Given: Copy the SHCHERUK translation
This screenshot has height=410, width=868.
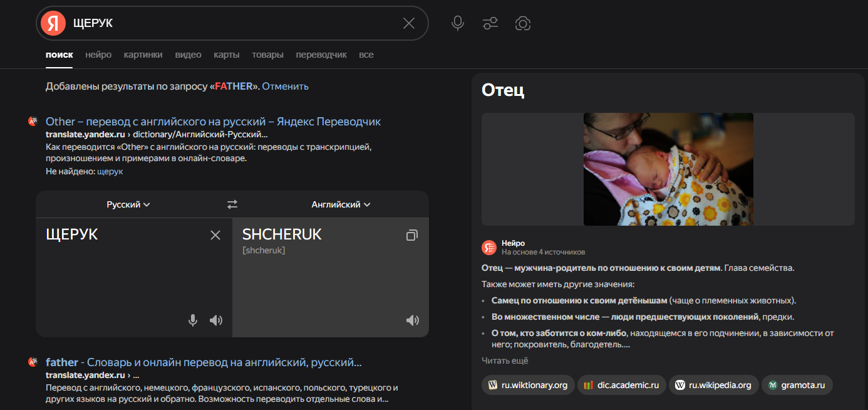Looking at the screenshot, I should click(x=412, y=235).
